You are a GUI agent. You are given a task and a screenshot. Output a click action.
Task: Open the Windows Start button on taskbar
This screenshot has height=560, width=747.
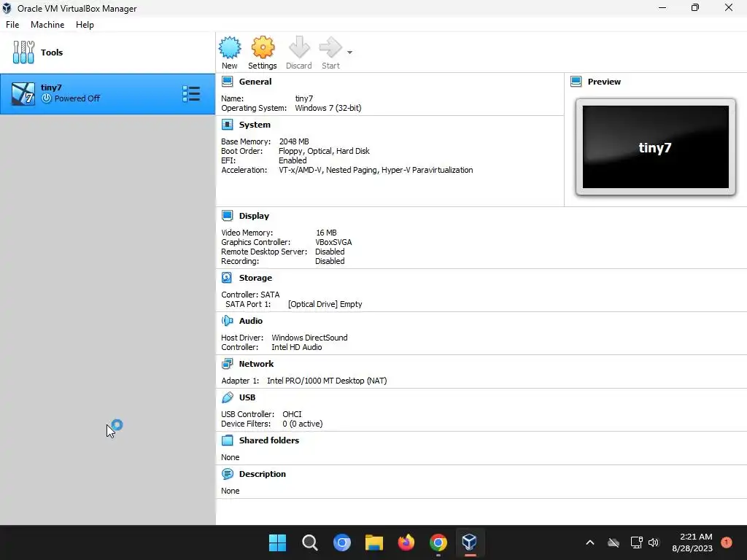[x=278, y=542]
